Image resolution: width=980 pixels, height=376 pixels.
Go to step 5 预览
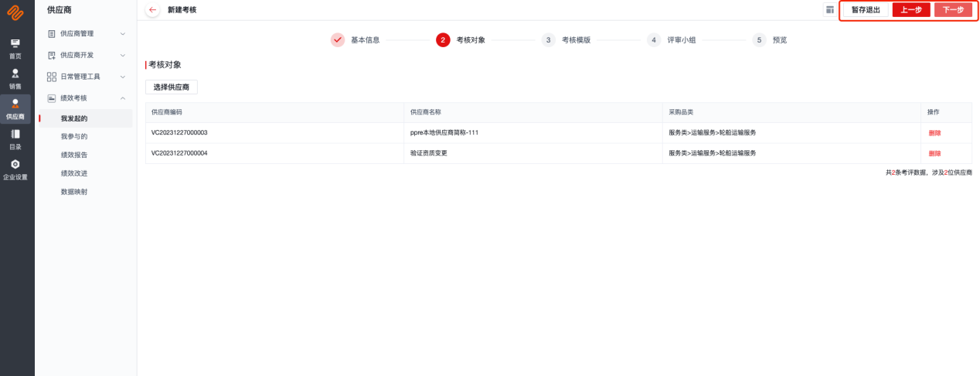[x=770, y=39]
